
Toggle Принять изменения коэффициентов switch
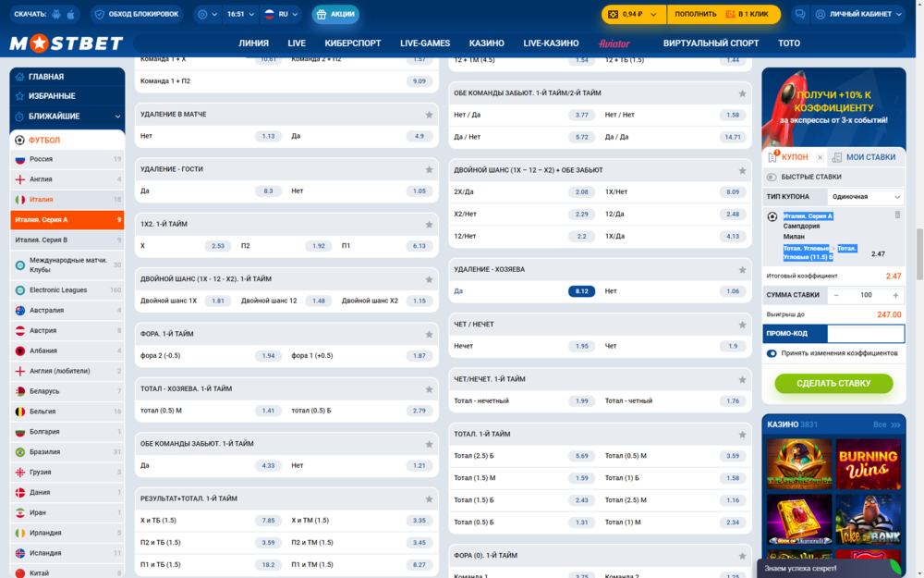click(772, 353)
